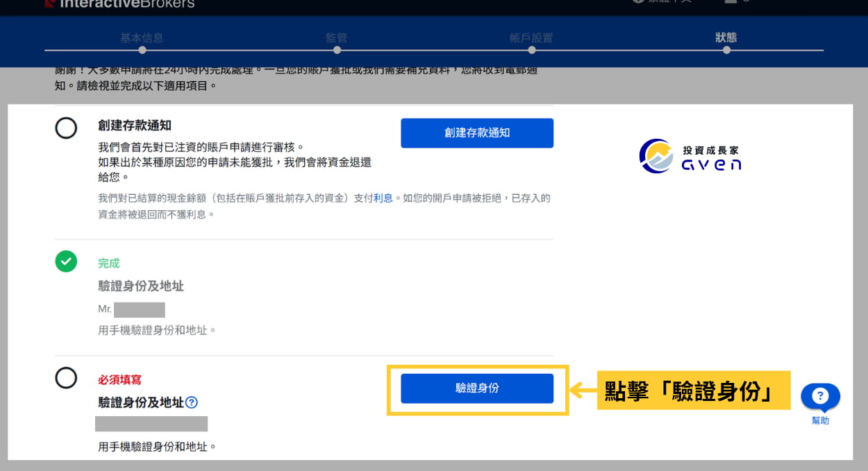Go to the 基本信息 step
The height and width of the screenshot is (471, 868).
pyautogui.click(x=142, y=37)
